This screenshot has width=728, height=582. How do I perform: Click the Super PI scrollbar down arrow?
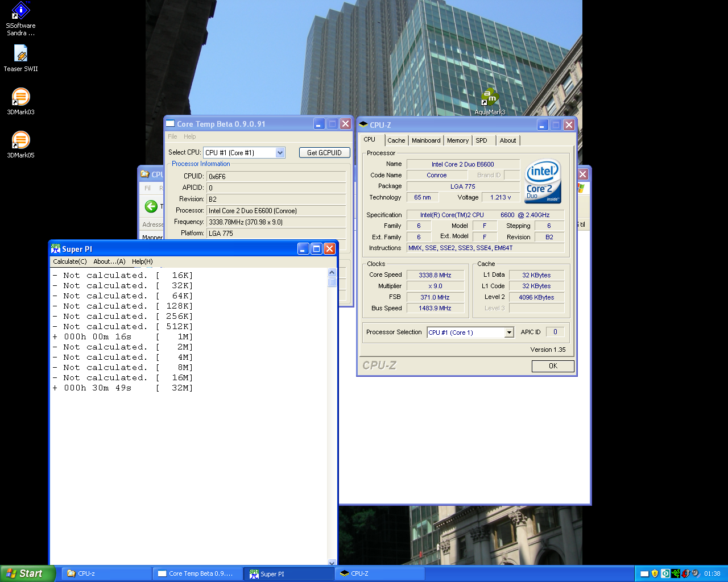coord(332,562)
